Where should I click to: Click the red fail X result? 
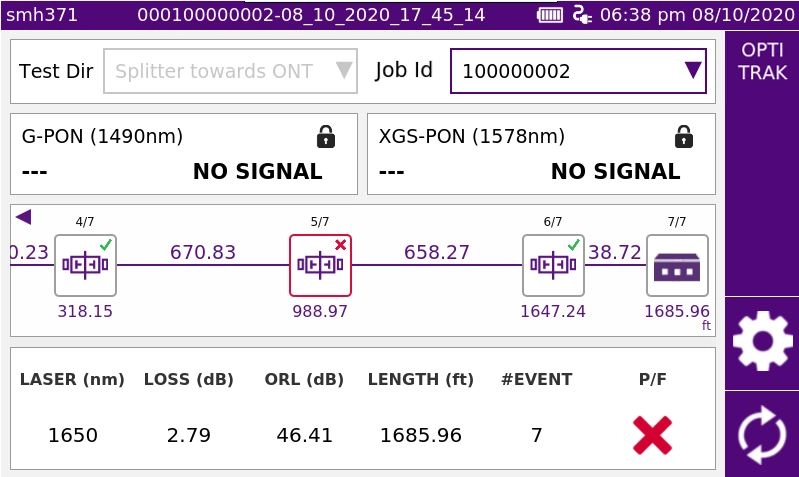click(x=652, y=435)
